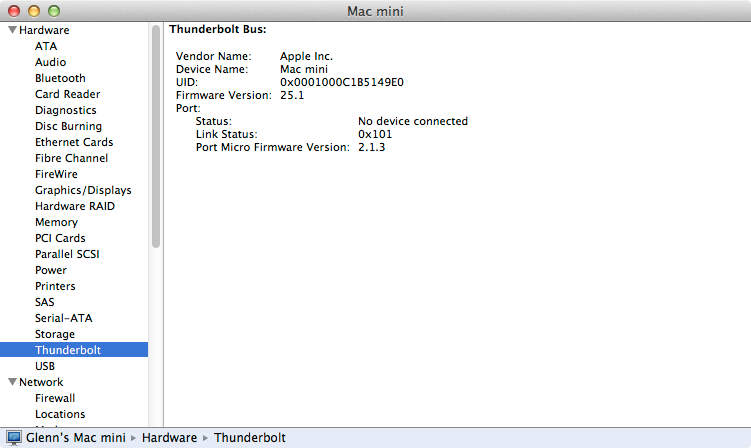Select Hardware RAID in sidebar
The width and height of the screenshot is (751, 448).
75,206
